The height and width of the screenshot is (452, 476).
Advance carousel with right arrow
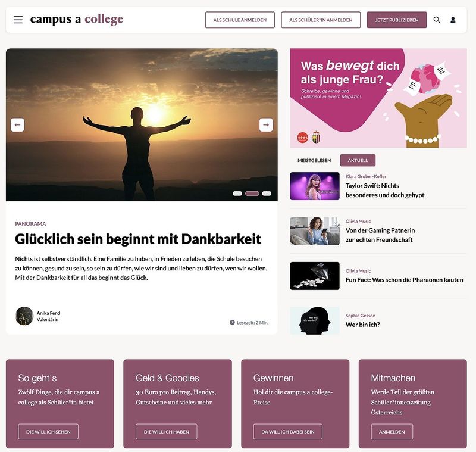tap(266, 125)
